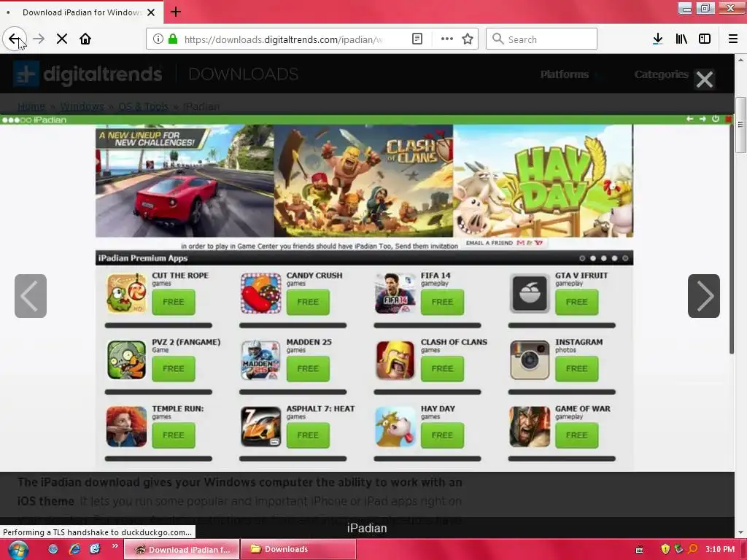Open a new tab with plus
This screenshot has height=560, width=747.
click(176, 12)
